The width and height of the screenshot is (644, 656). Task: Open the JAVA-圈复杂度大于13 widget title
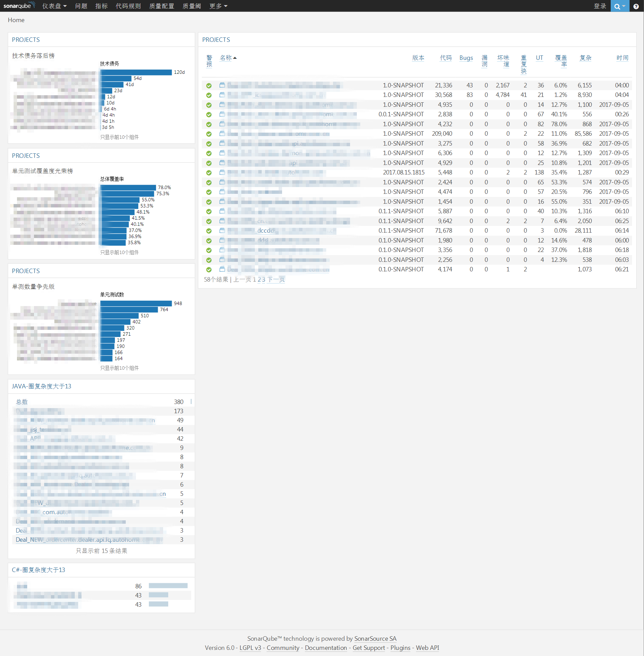tap(41, 386)
